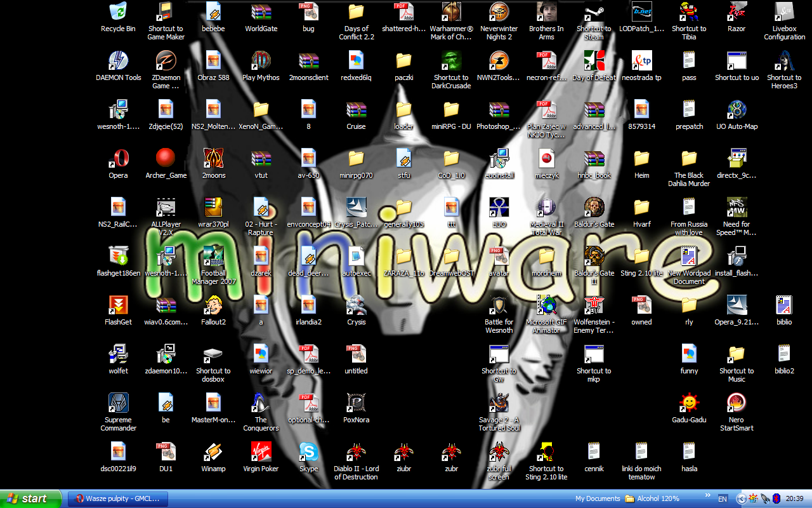This screenshot has height=508, width=812.
Task: Launch the Skype desktop icon
Action: point(308,451)
